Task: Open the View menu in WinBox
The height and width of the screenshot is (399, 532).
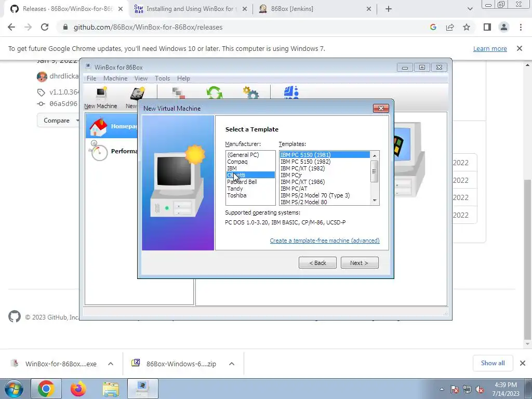Action: pos(141,78)
